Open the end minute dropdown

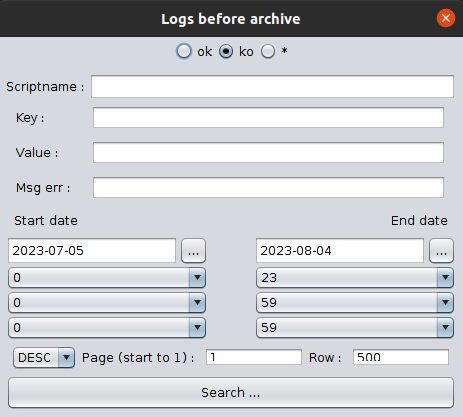[355, 302]
